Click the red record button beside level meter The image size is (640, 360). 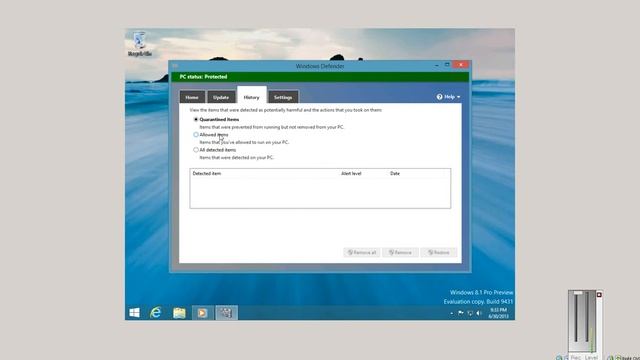(x=599, y=295)
